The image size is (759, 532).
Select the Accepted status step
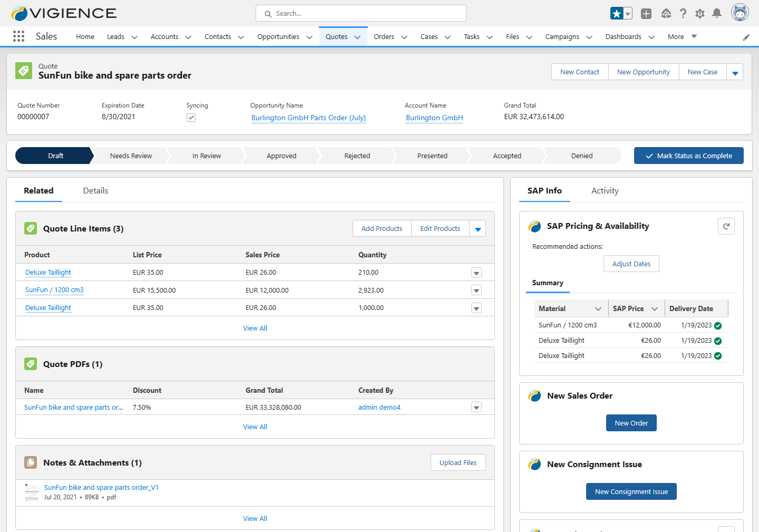pos(507,156)
